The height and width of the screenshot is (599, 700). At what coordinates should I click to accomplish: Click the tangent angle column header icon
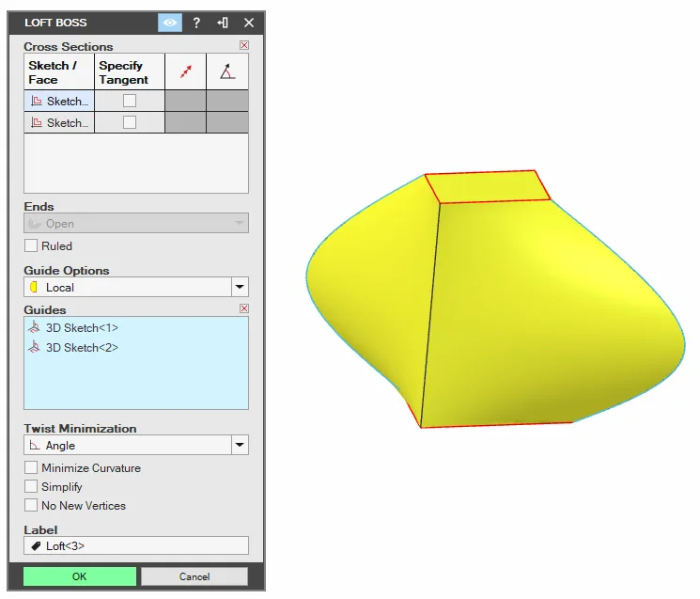(x=227, y=71)
